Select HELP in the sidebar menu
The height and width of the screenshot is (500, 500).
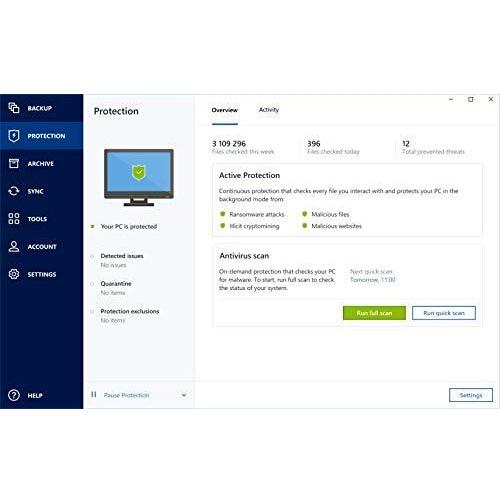coord(35,396)
